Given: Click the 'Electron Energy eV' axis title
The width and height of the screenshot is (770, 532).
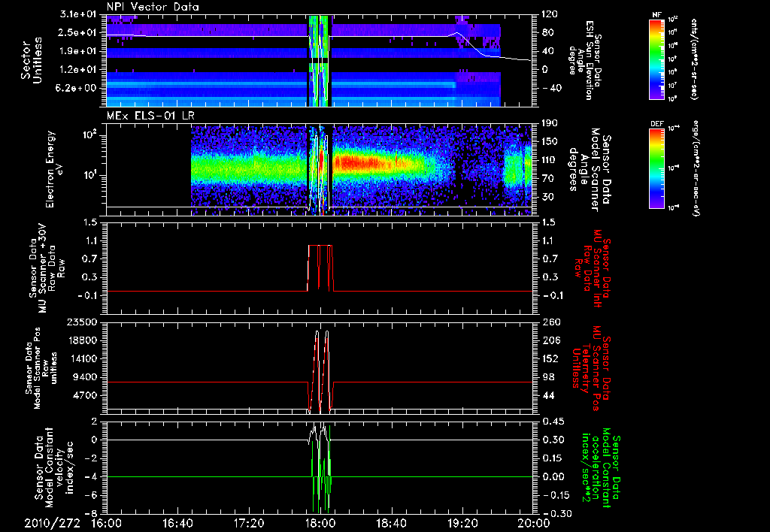Looking at the screenshot, I should (x=56, y=169).
